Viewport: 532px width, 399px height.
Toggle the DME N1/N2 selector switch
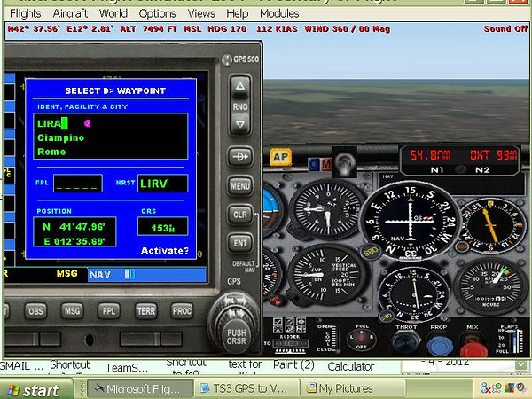[x=460, y=169]
